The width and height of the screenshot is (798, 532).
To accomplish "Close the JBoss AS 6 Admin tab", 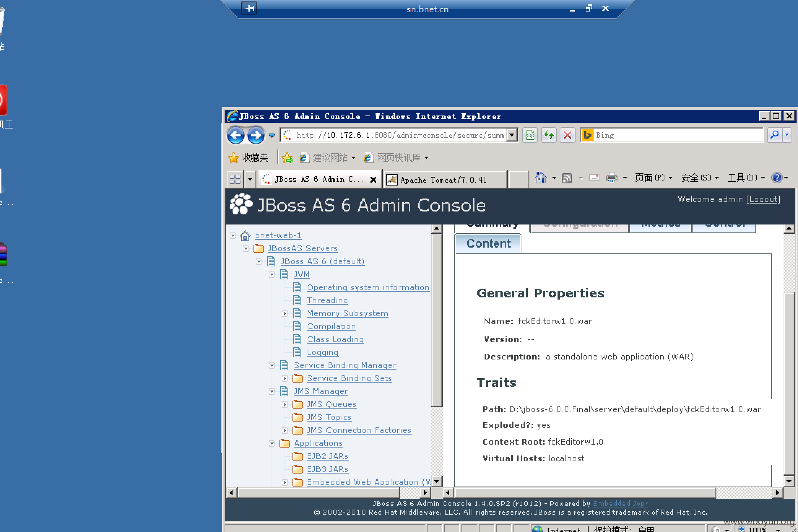I will point(373,179).
